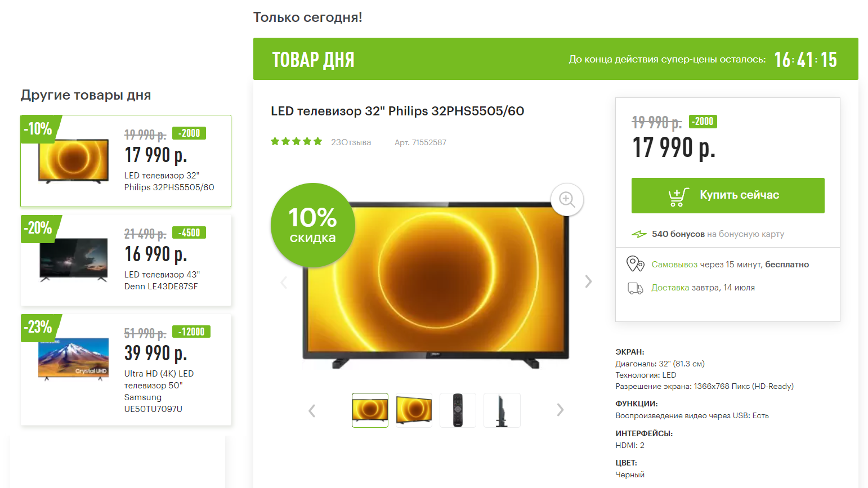Click the Купить сейчас button

tap(728, 195)
